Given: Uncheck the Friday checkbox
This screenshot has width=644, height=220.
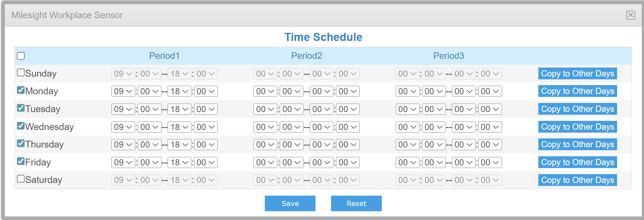Looking at the screenshot, I should tap(21, 161).
